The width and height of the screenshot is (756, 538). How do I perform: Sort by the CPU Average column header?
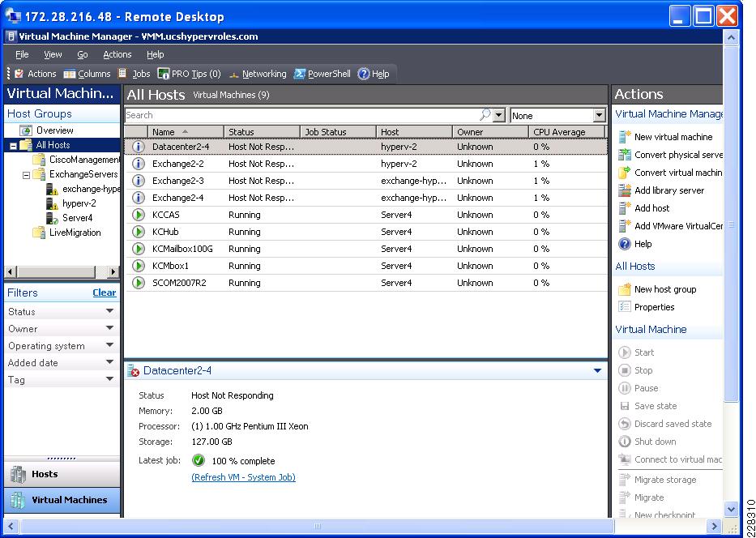pyautogui.click(x=566, y=131)
